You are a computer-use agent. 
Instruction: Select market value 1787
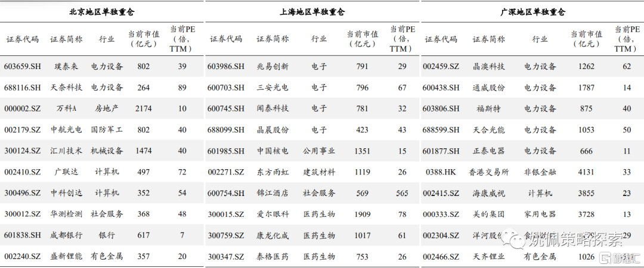click(586, 88)
